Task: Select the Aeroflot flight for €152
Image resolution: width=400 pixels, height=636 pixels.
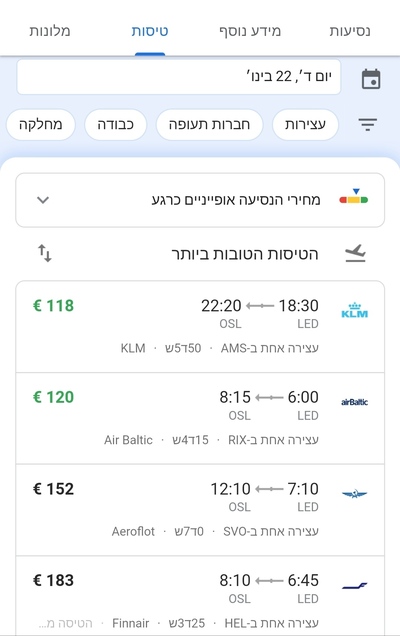Action: coord(200,510)
